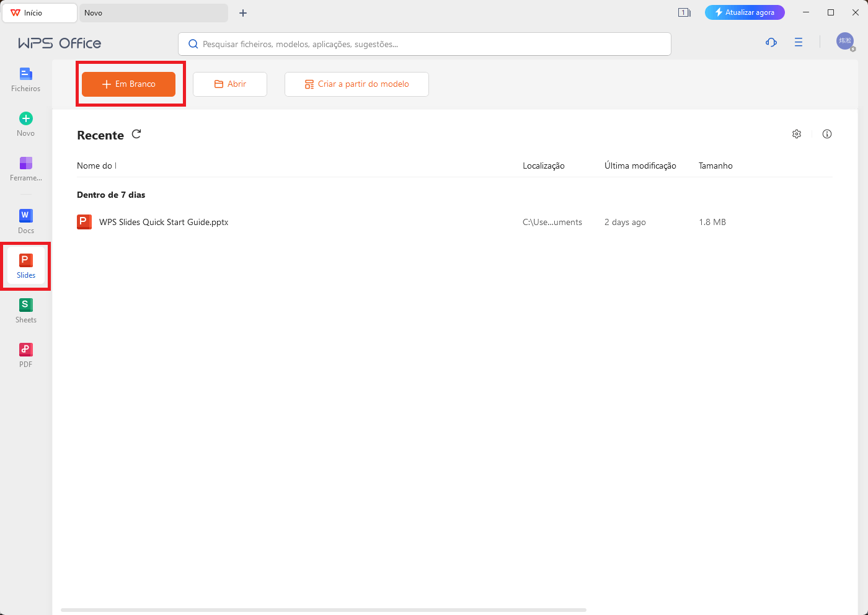Select Slides in the sidebar
868x615 pixels.
click(x=26, y=266)
